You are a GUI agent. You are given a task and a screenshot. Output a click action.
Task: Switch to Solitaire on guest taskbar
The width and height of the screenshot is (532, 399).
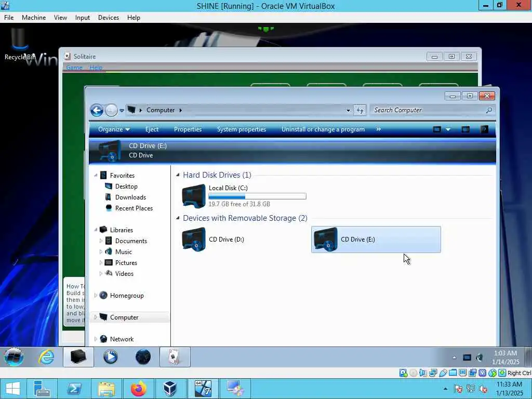tap(175, 357)
